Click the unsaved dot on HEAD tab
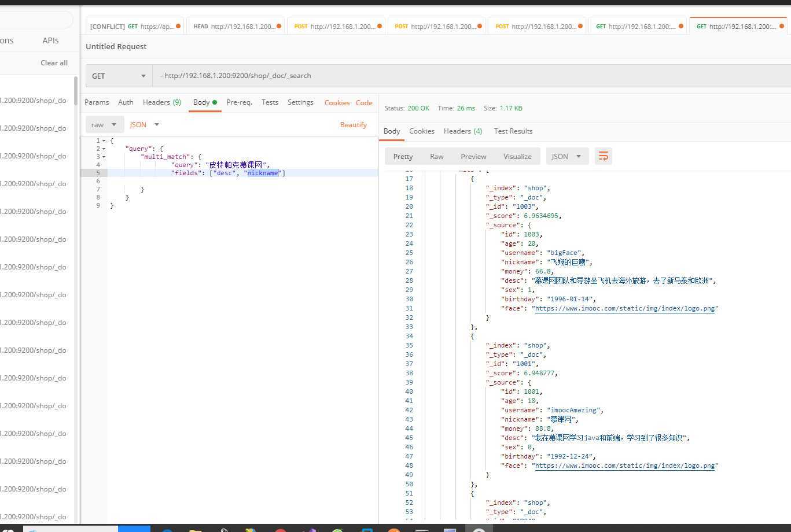This screenshot has width=791, height=532. click(279, 27)
